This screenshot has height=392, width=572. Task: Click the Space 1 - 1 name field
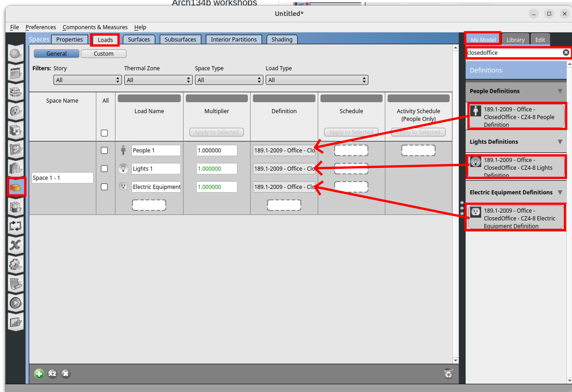[62, 178]
